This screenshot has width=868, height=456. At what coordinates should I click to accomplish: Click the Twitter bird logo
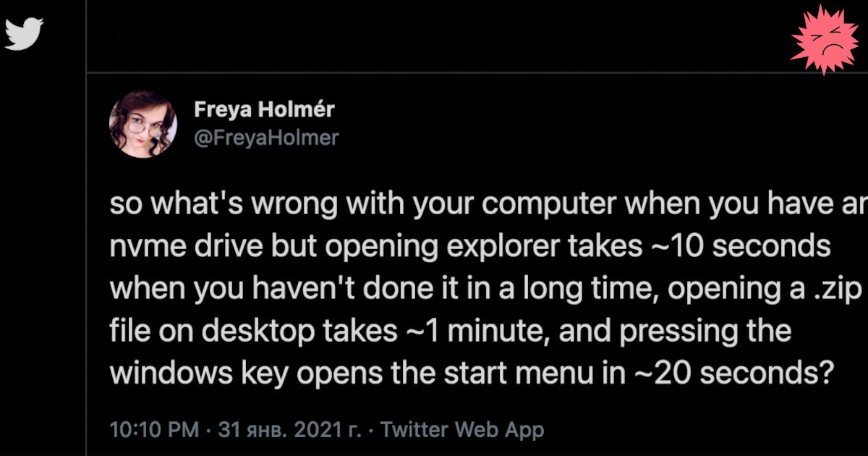[x=25, y=33]
